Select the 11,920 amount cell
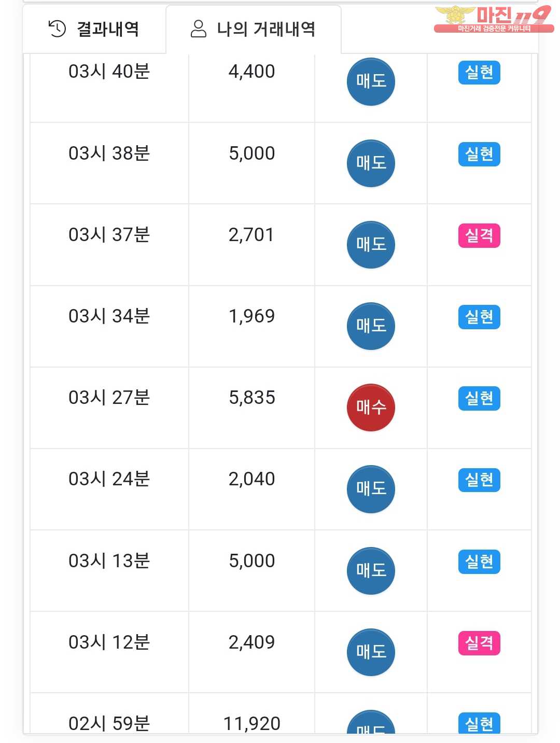 point(252,713)
